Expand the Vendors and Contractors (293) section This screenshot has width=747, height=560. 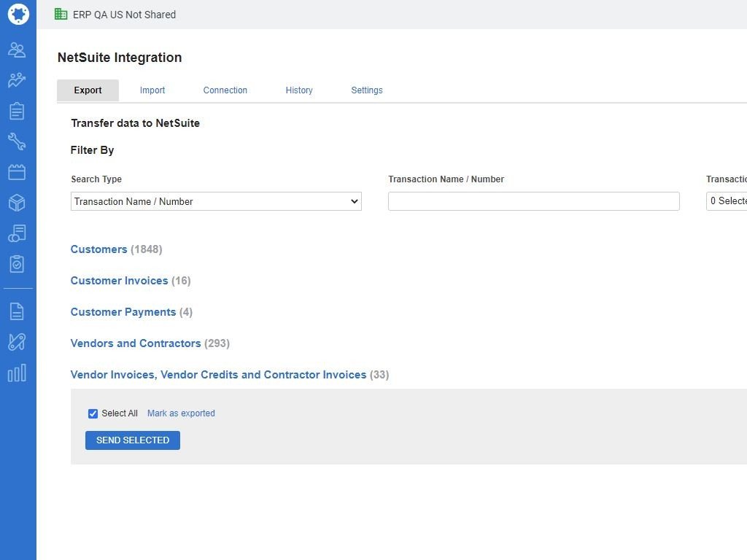[150, 343]
